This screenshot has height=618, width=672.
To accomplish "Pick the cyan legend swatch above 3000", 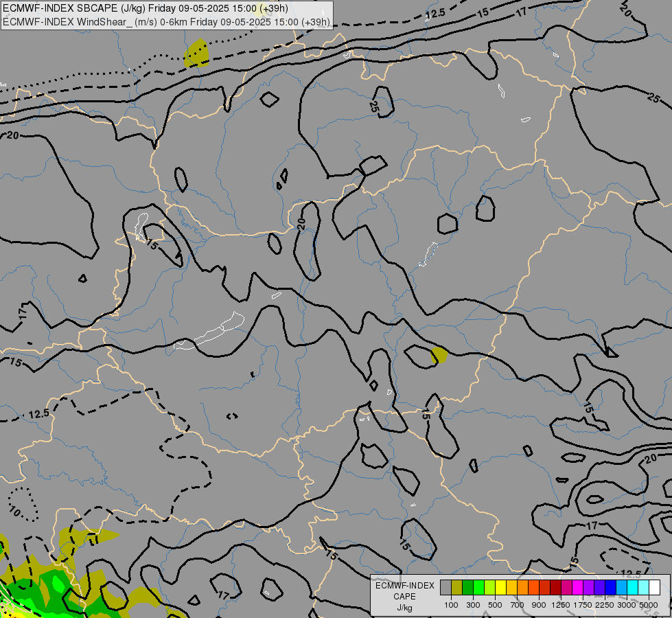I will tap(632, 588).
